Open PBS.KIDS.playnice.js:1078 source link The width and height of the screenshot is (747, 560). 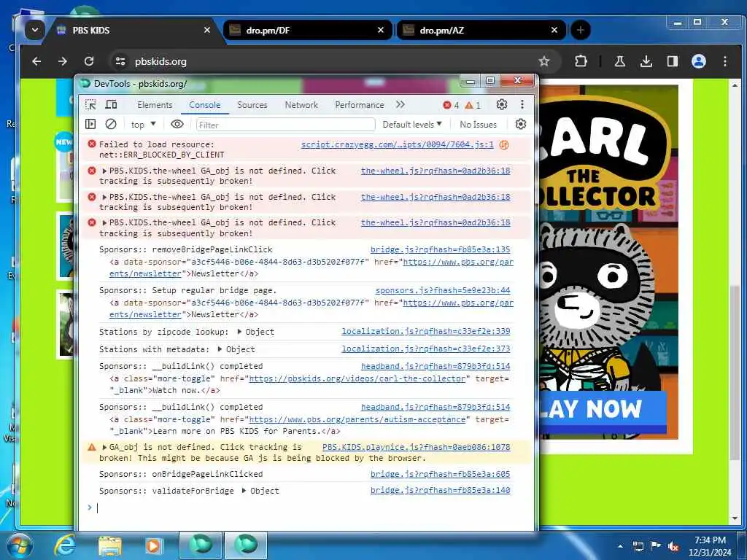pos(417,447)
